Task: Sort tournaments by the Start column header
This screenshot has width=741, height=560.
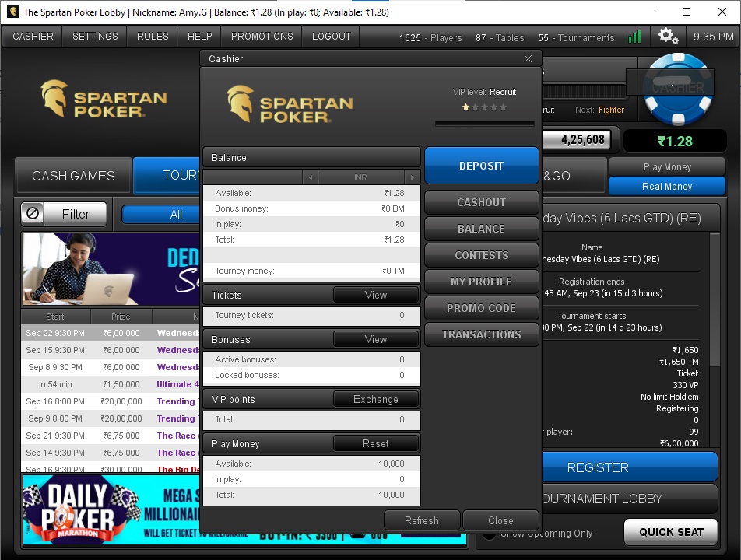Action: 56,317
